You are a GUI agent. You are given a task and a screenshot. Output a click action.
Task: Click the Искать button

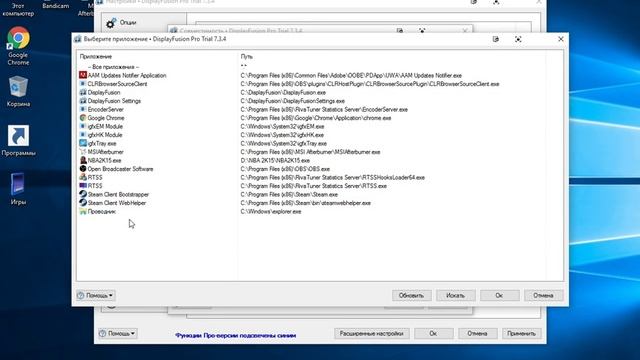click(456, 295)
